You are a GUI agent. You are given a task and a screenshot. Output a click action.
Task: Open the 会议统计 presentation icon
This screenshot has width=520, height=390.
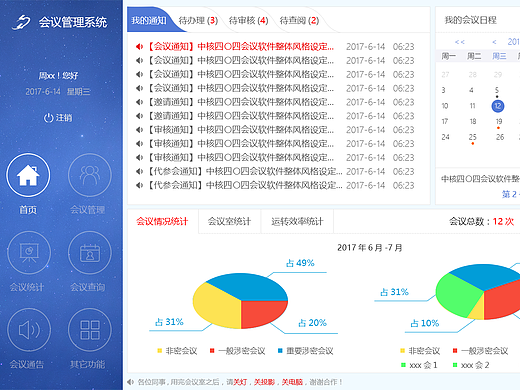tap(29, 253)
